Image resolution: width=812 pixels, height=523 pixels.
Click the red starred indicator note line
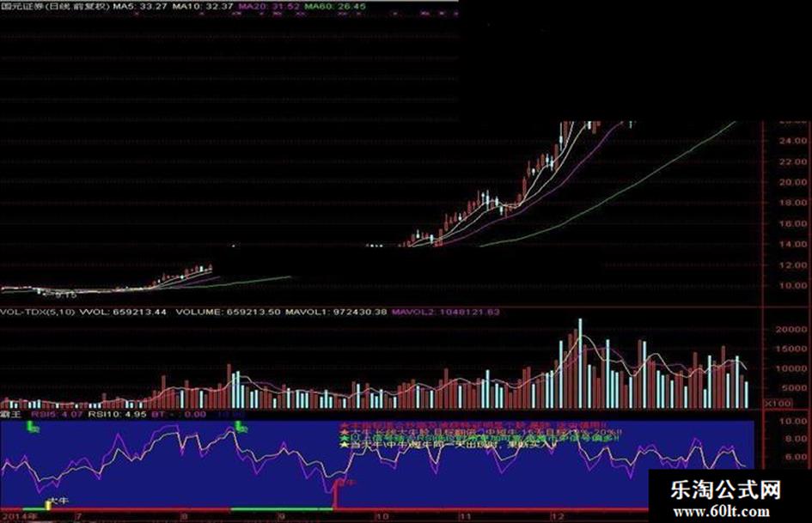(x=473, y=424)
